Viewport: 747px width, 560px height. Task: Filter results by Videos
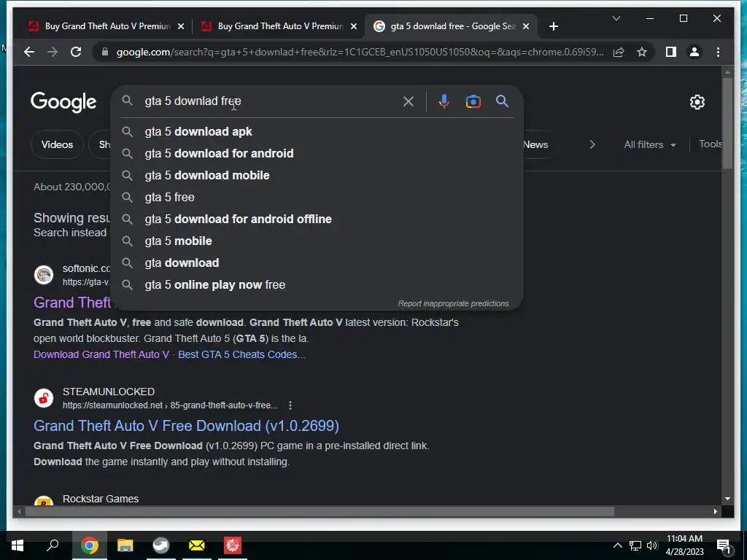[57, 144]
